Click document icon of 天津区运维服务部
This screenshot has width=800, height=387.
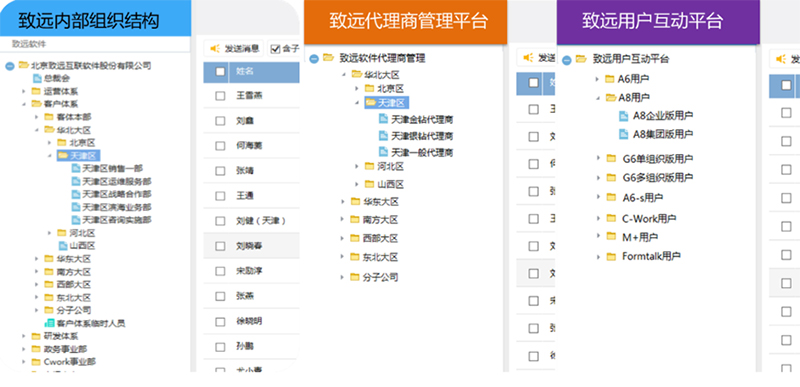point(76,181)
